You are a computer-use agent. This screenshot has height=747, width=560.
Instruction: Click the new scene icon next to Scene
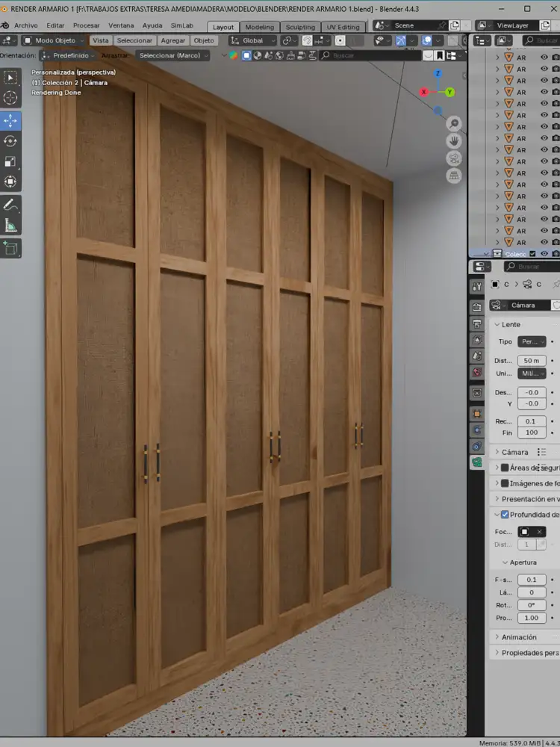[455, 25]
